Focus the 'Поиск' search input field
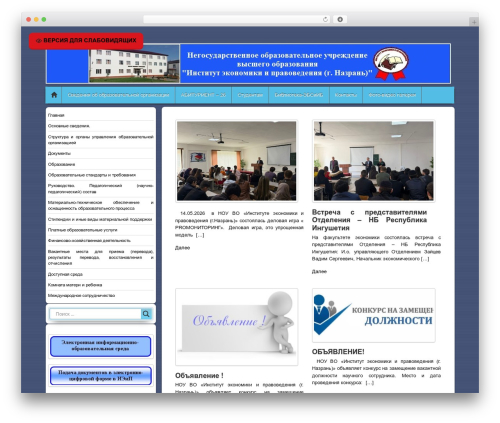The image size is (500, 423). click(95, 314)
